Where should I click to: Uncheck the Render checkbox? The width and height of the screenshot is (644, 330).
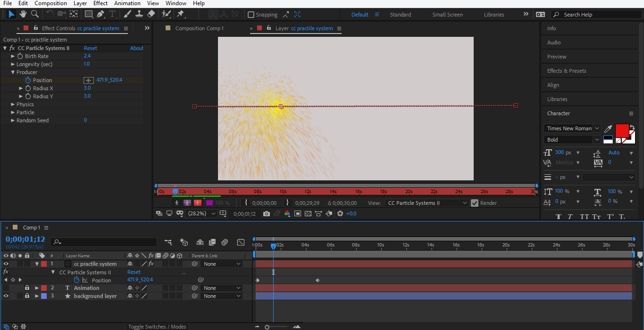pos(475,203)
